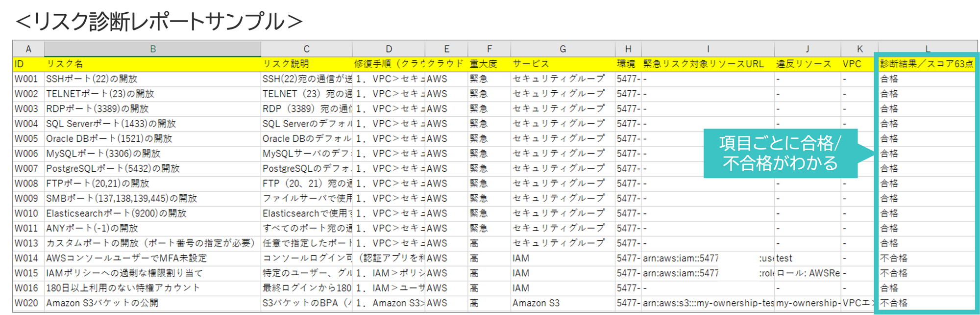Image resolution: width=980 pixels, height=315 pixels.
Task: Click cell 'SMBポート(137,138,139,445)の開放'
Action: [x=152, y=199]
